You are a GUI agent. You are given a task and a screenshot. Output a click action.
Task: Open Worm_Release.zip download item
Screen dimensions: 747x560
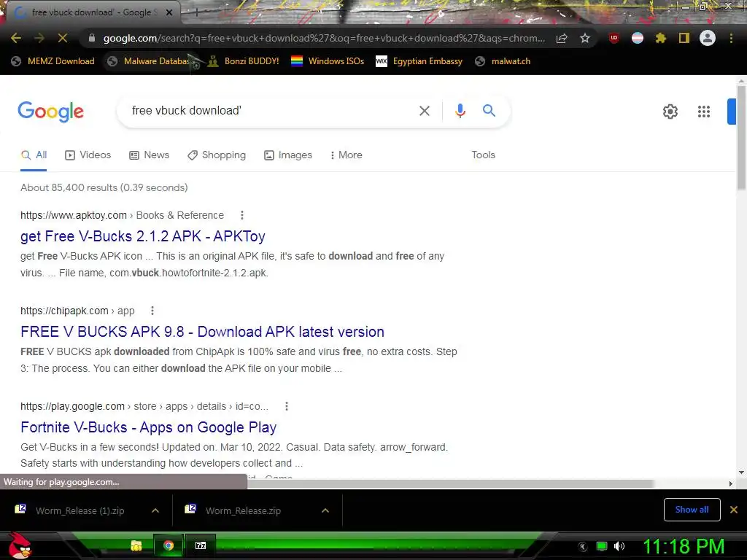tap(243, 510)
